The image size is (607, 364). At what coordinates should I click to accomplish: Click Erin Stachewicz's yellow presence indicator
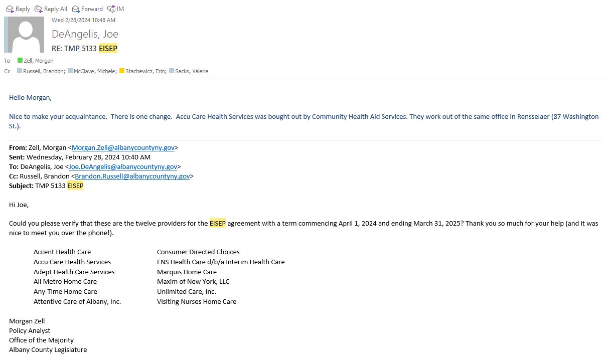point(122,71)
